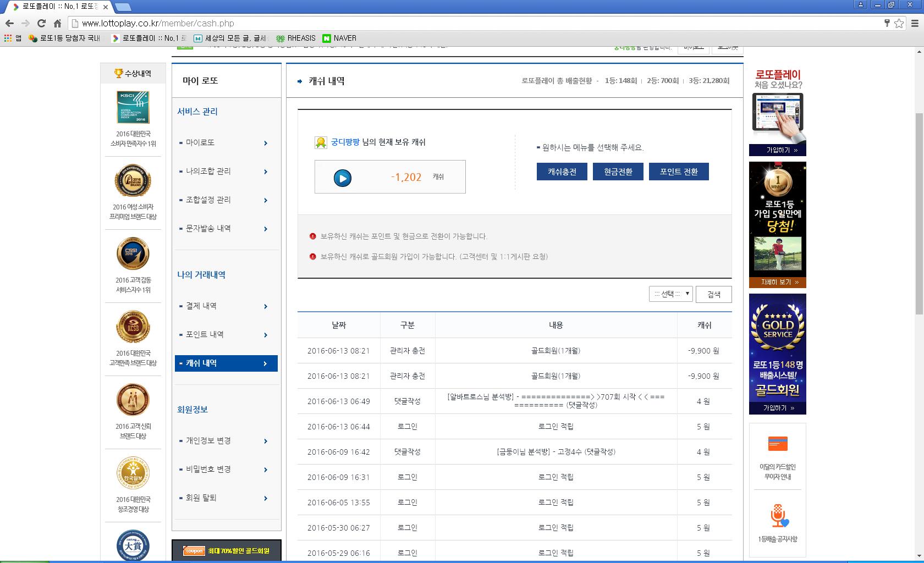
Task: Click the blue play icon beside cash balance
Action: tap(342, 178)
